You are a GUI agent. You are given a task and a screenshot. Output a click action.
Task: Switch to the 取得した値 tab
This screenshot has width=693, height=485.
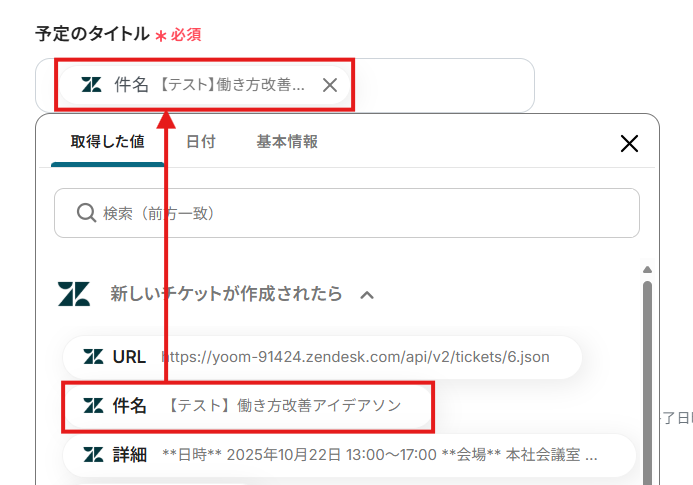[x=107, y=141]
